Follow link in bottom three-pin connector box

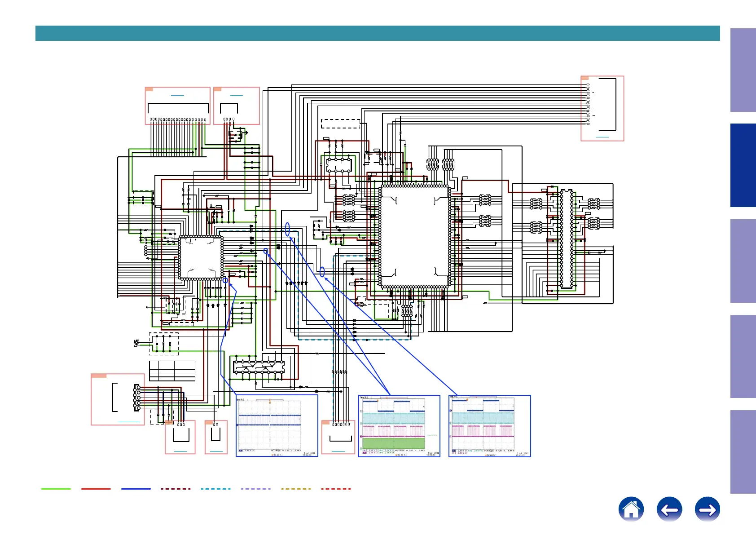click(180, 451)
